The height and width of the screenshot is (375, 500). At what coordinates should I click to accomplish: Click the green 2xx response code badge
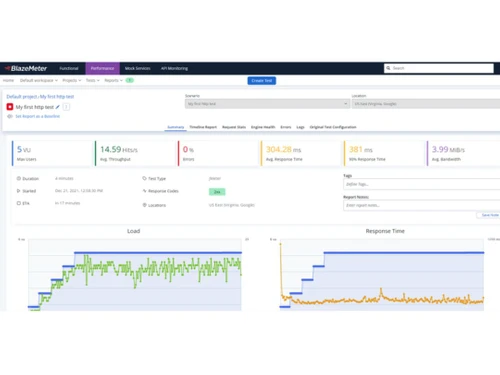(x=217, y=192)
